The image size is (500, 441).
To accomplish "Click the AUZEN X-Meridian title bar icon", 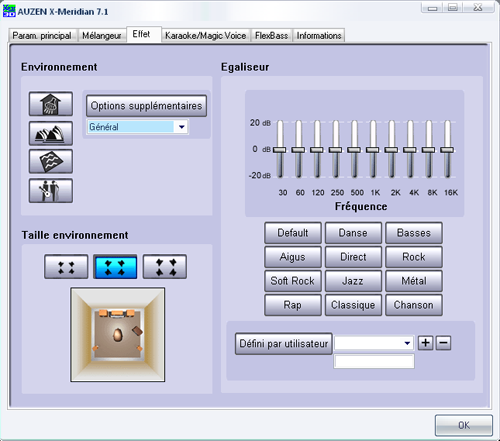I will pos(9,11).
